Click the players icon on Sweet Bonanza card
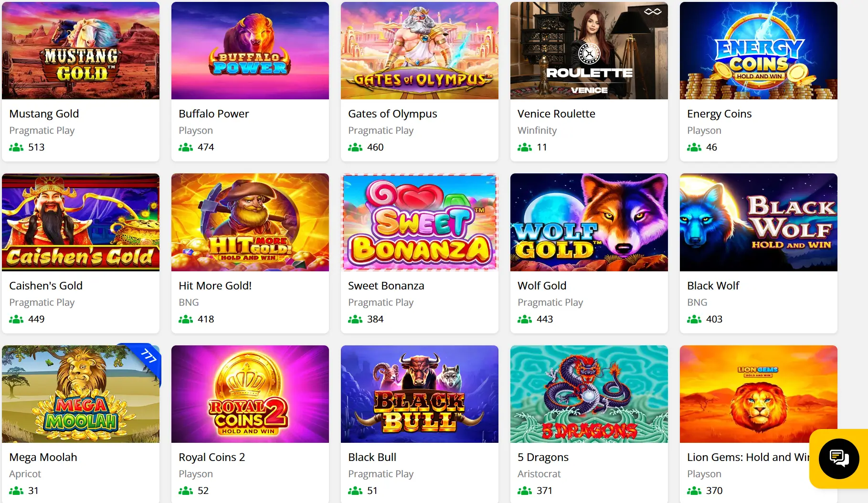The image size is (868, 503). [x=355, y=319]
